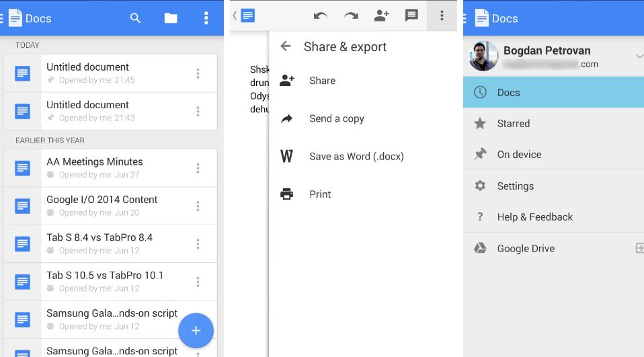Viewport: 644px width, 357px height.
Task: Tap the Share person-plus icon in menu
Action: pos(286,80)
